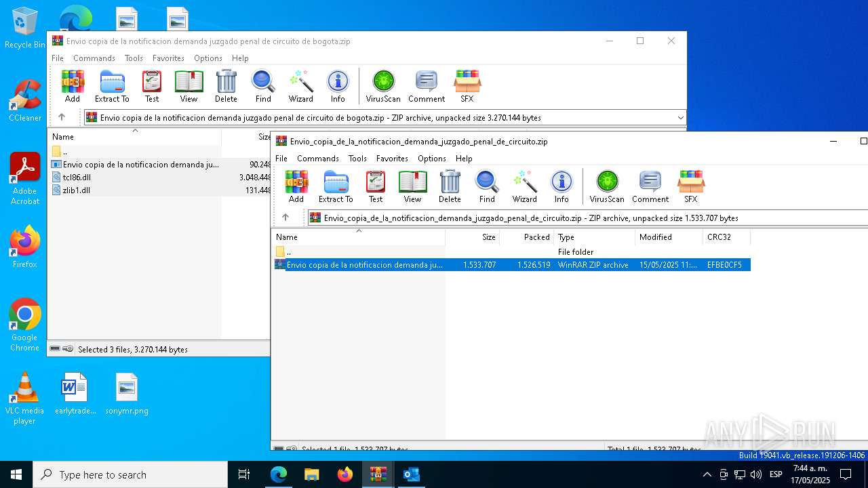
Task: Go up one level in front window
Action: [x=285, y=218]
